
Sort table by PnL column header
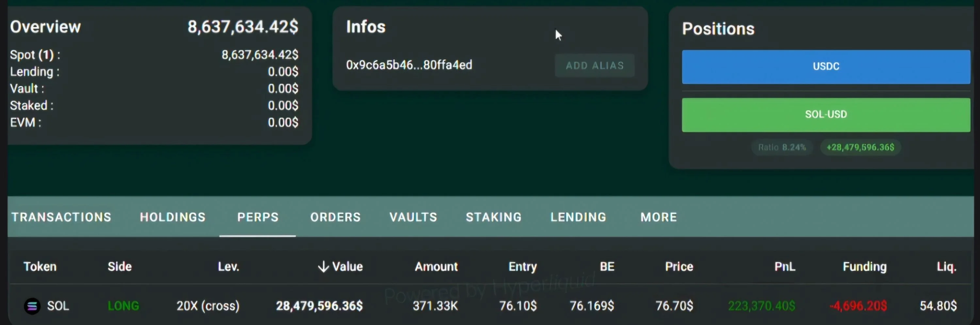(785, 267)
